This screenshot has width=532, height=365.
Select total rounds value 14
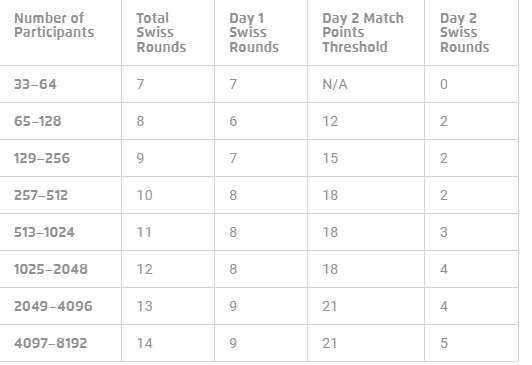pyautogui.click(x=145, y=343)
